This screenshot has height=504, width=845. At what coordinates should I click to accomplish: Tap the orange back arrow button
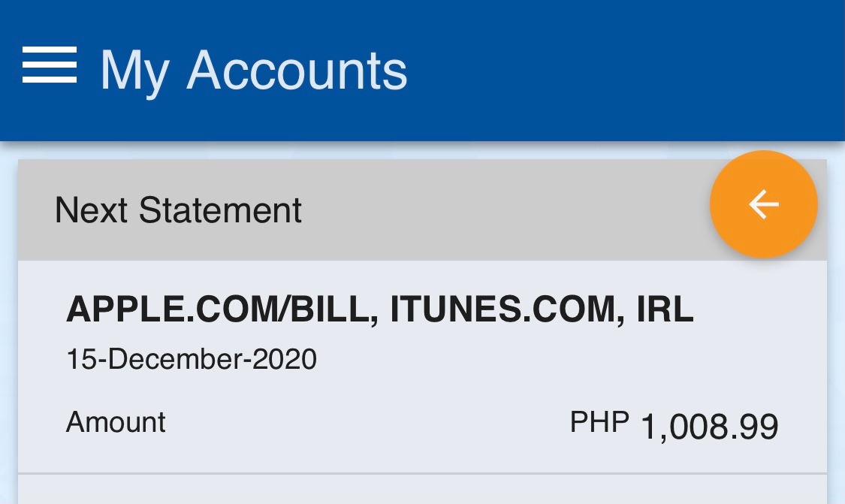pos(763,204)
